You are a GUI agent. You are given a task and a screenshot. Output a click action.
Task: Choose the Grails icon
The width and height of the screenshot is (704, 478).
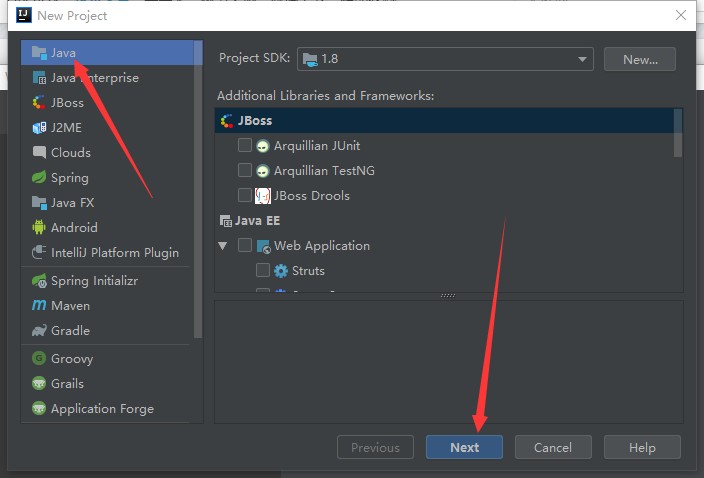pyautogui.click(x=39, y=384)
